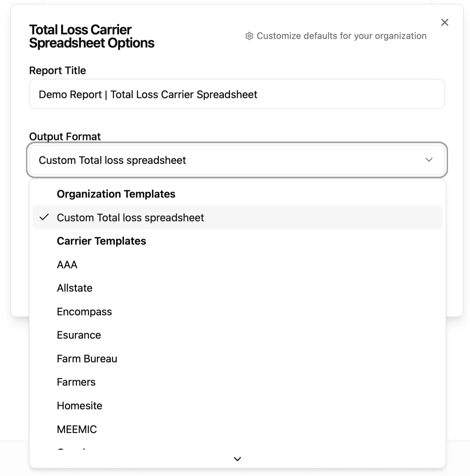Viewport: 470px width, 476px height.
Task: Close the Spreadsheet Options dialog
Action: coord(445,22)
